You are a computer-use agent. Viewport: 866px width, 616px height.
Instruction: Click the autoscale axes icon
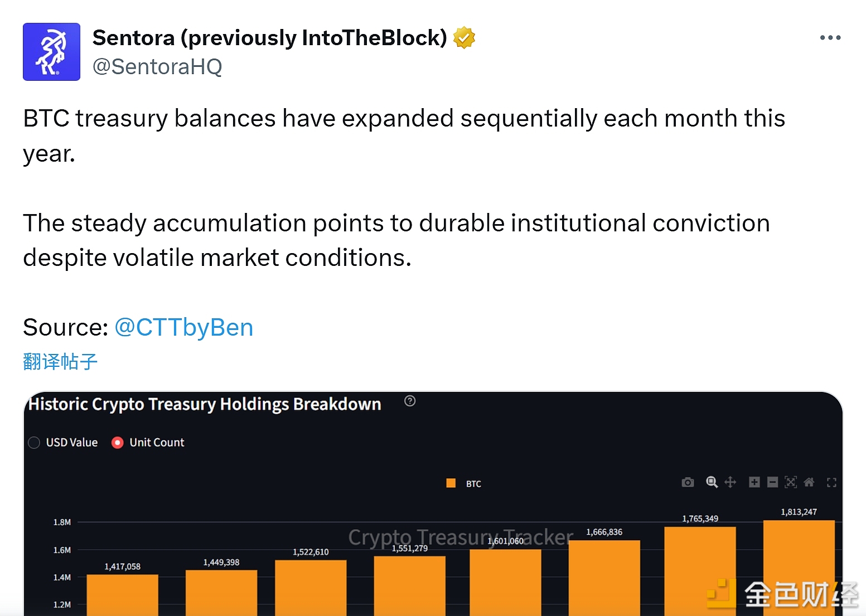tap(791, 482)
